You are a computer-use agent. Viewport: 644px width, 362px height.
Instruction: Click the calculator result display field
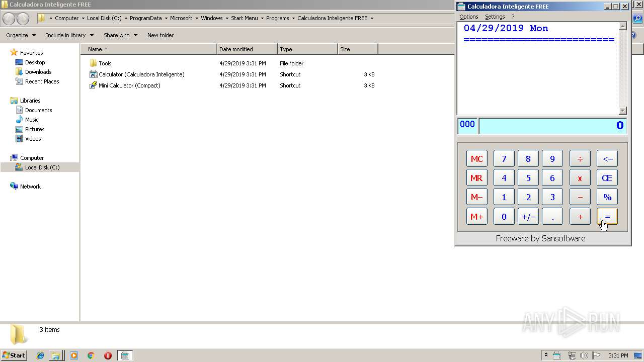552,126
